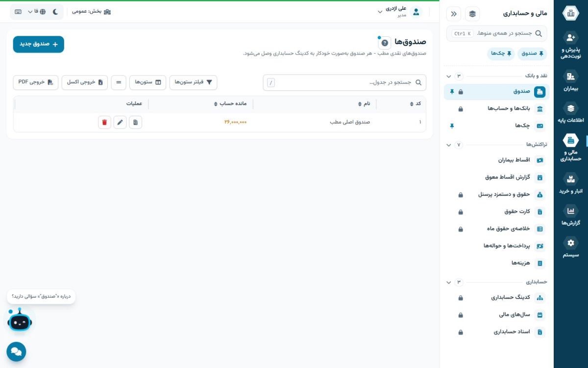Open the گزارش‌ها module
The image size is (588, 368).
(x=570, y=215)
